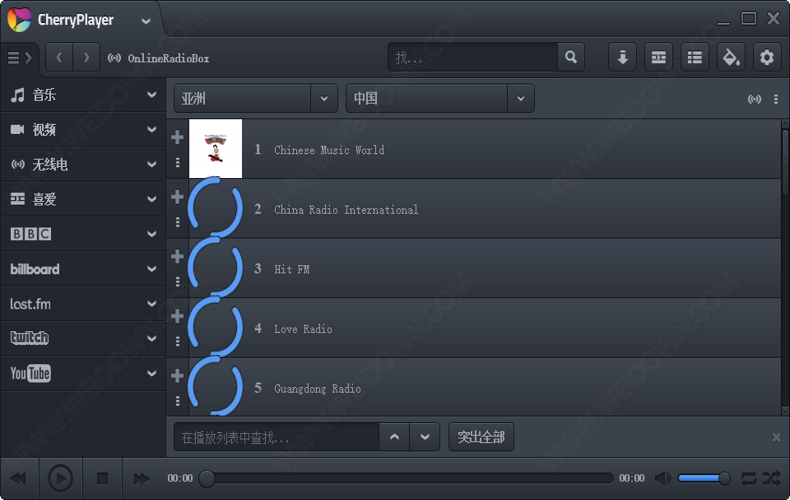
Task: Open the downloads arrow button
Action: tap(623, 57)
